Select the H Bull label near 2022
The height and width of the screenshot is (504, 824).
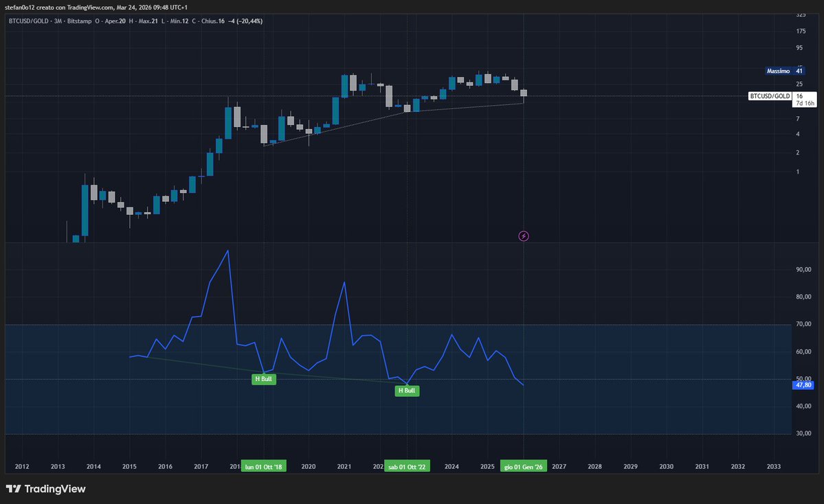pos(407,391)
